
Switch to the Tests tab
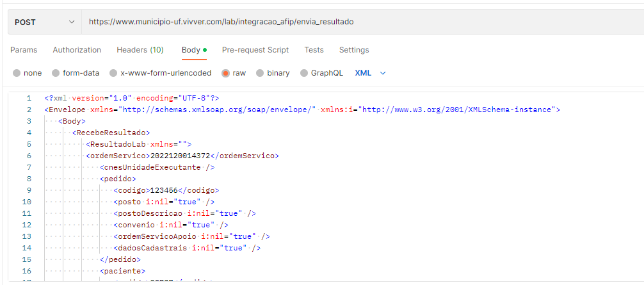click(314, 50)
